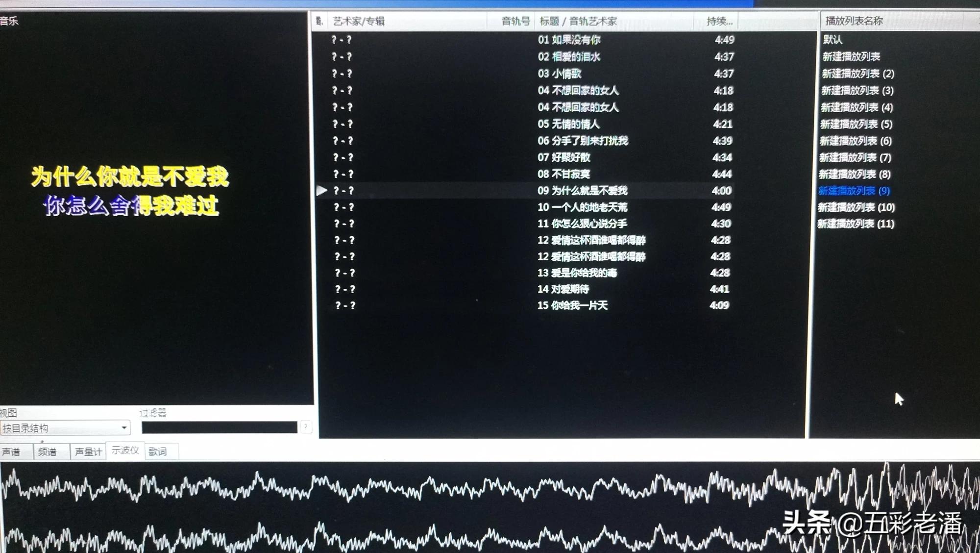Click the playing-status icon column header
The image size is (980, 553).
tap(319, 21)
